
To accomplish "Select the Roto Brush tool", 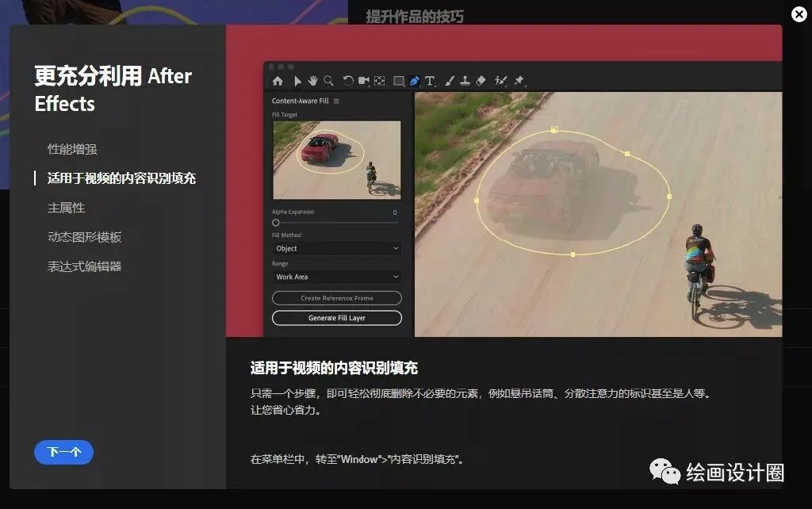I will click(x=500, y=81).
